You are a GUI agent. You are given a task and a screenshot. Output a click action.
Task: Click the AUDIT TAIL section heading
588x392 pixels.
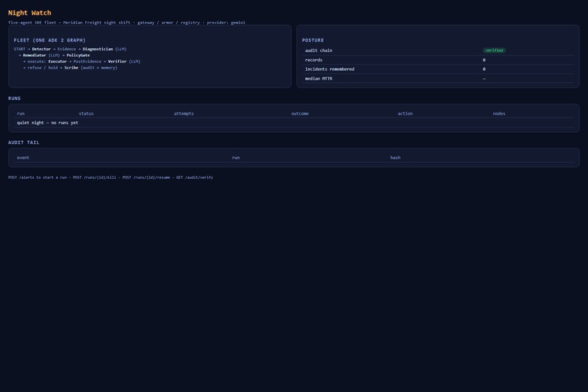23,142
